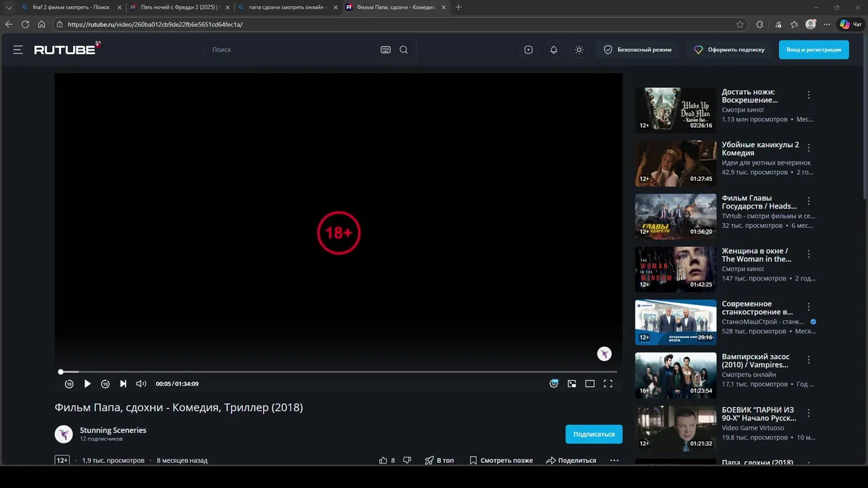Open the Rutube hamburger menu

18,49
